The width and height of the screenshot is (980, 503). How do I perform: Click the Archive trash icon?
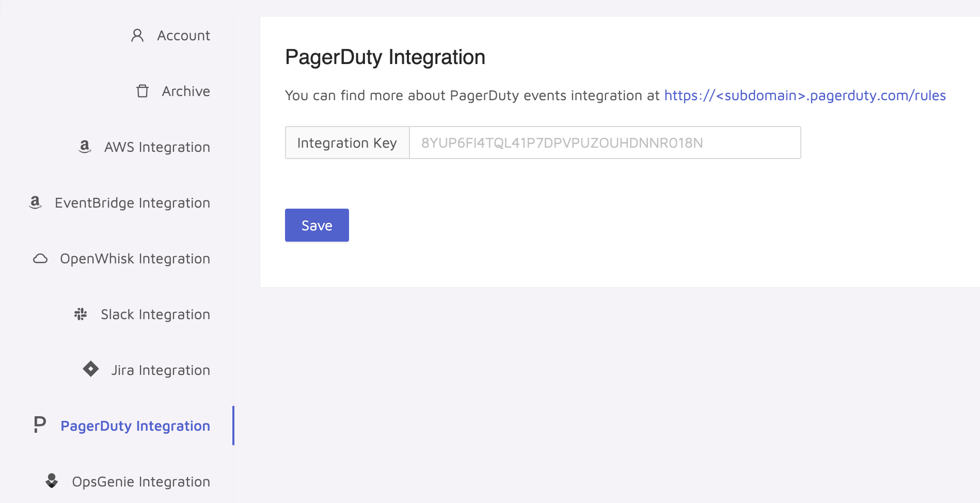pyautogui.click(x=143, y=91)
